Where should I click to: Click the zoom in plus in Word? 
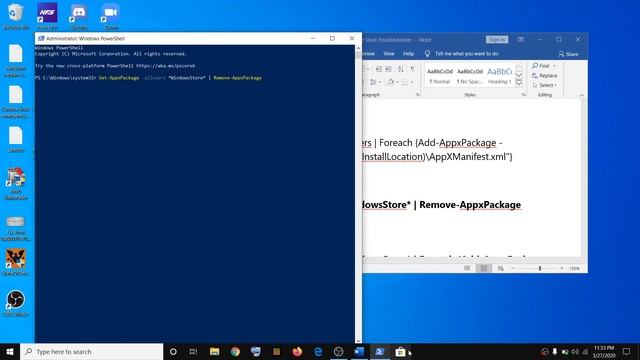coord(562,268)
